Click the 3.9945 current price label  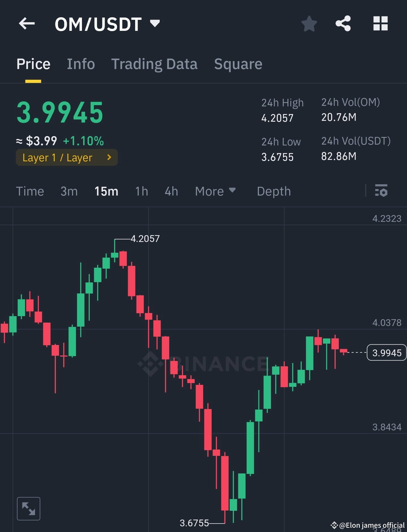(386, 353)
